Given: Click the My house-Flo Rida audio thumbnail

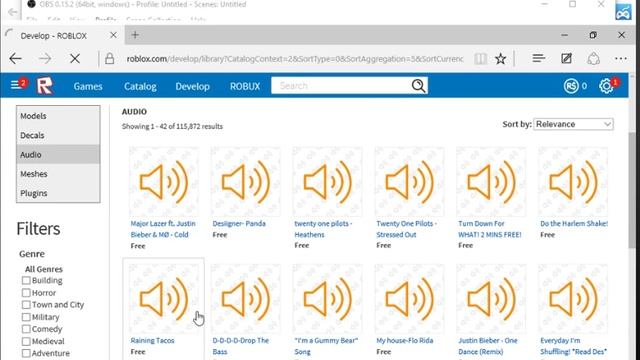Looking at the screenshot, I should coord(409,299).
